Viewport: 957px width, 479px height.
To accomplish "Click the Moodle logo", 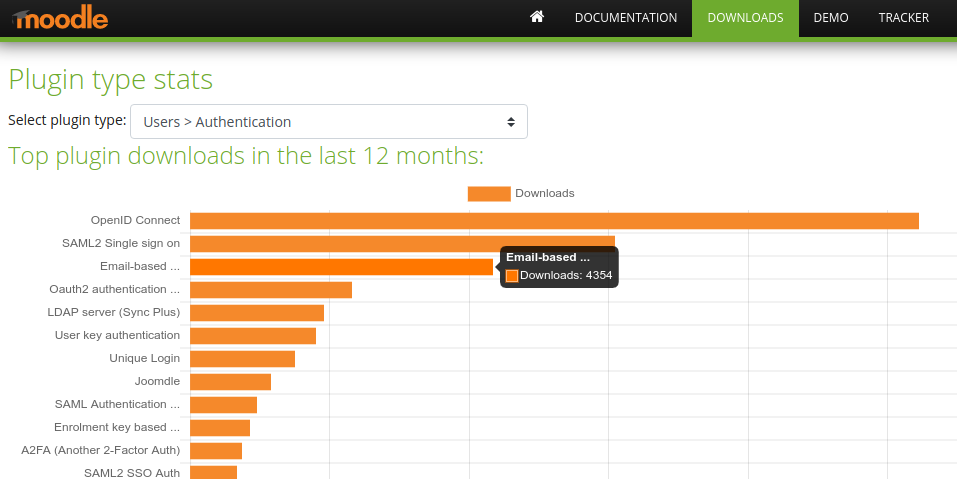I will point(60,19).
